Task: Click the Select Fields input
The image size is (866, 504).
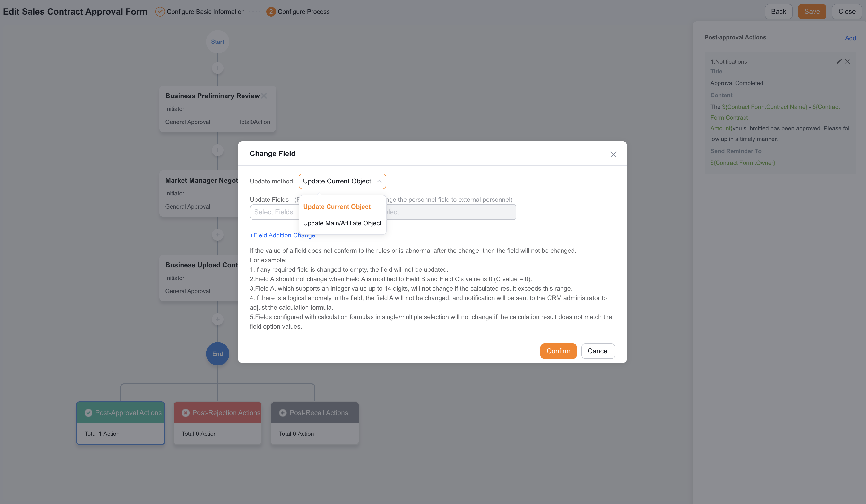Action: pos(275,212)
